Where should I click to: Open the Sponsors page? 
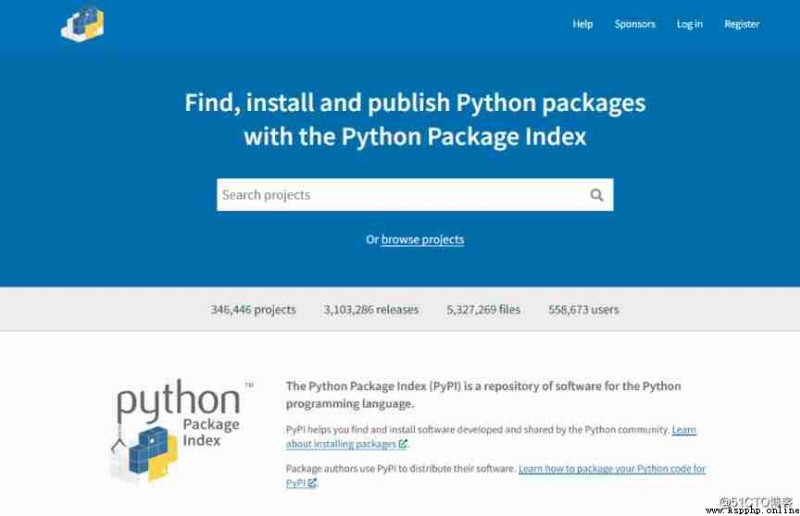point(635,24)
